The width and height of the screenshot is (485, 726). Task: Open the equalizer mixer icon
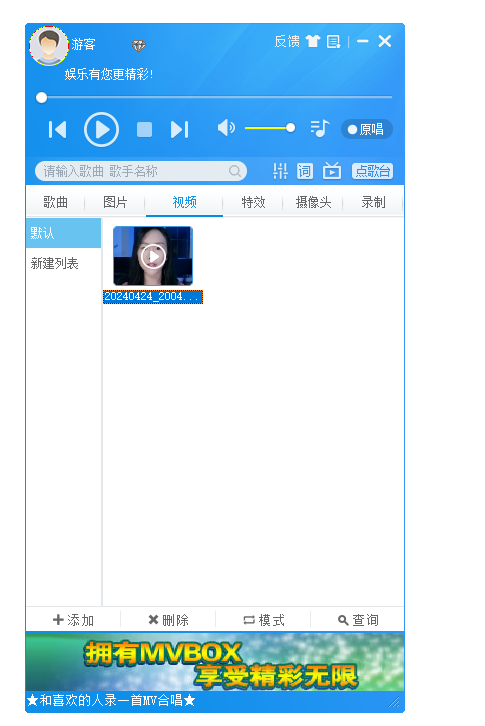click(x=280, y=171)
